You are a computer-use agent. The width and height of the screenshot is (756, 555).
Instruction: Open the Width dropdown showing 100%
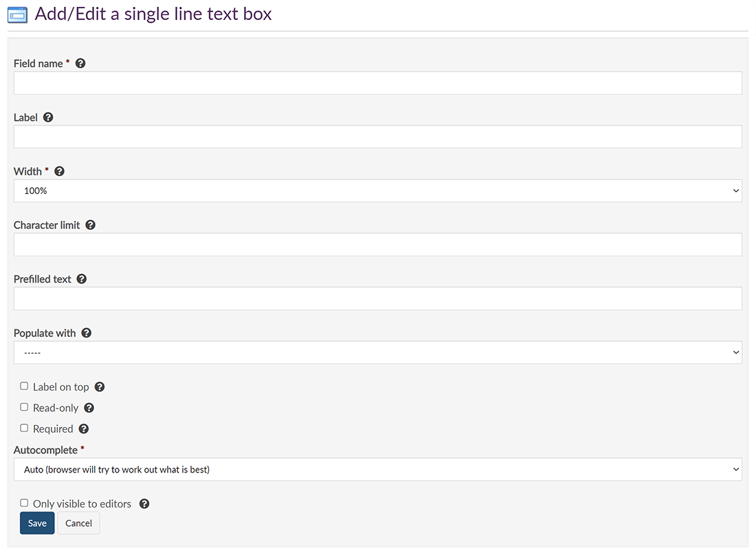[x=377, y=191]
